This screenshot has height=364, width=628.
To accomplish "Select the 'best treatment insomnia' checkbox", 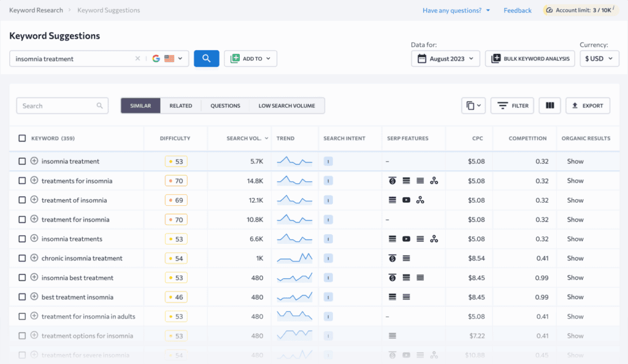I will tap(22, 297).
